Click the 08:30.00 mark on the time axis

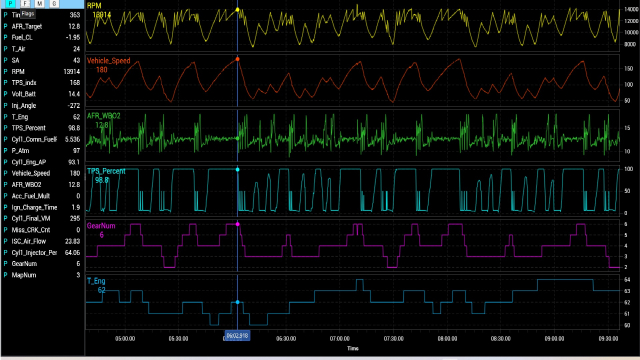501,339
